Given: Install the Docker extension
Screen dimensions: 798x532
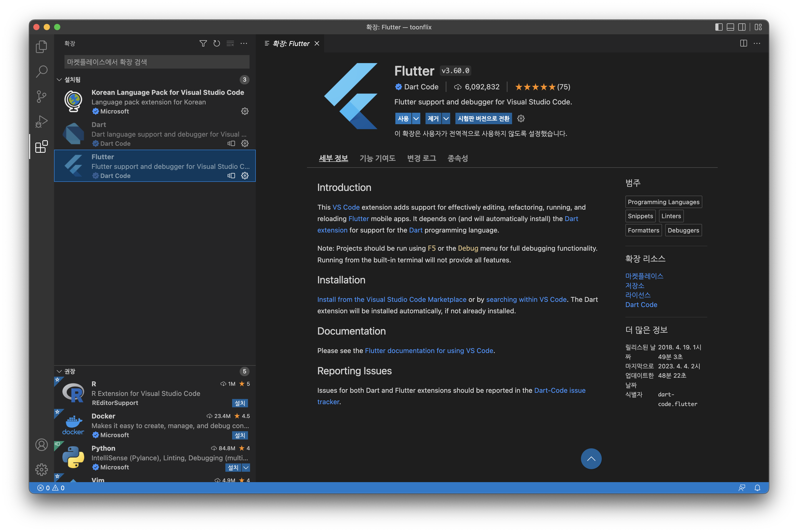Looking at the screenshot, I should coord(240,435).
